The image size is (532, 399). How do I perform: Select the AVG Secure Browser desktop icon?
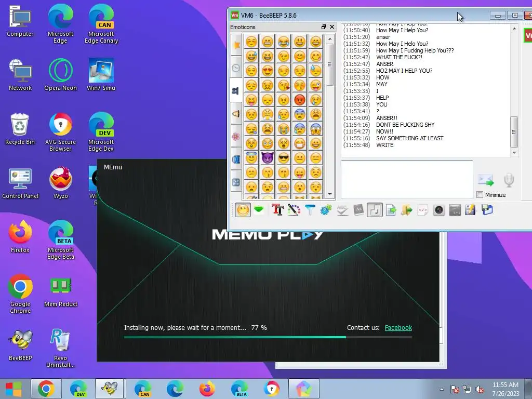(x=60, y=132)
